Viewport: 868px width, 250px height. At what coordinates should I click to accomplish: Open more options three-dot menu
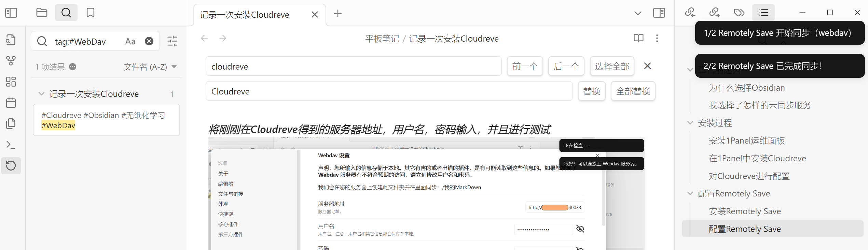657,38
